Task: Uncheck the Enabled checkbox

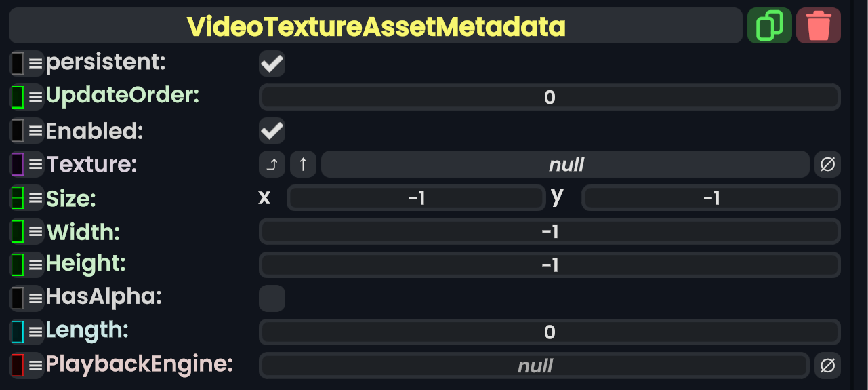Action: point(272,130)
